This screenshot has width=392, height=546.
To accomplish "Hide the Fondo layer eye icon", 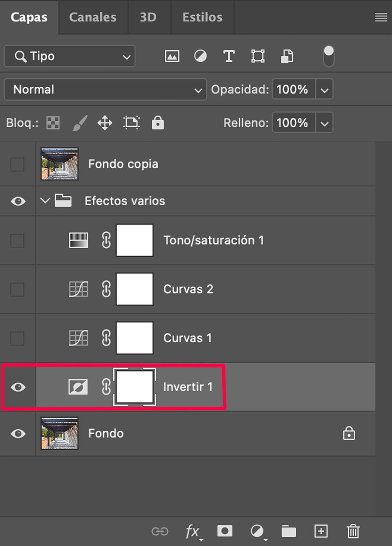I will 18,434.
